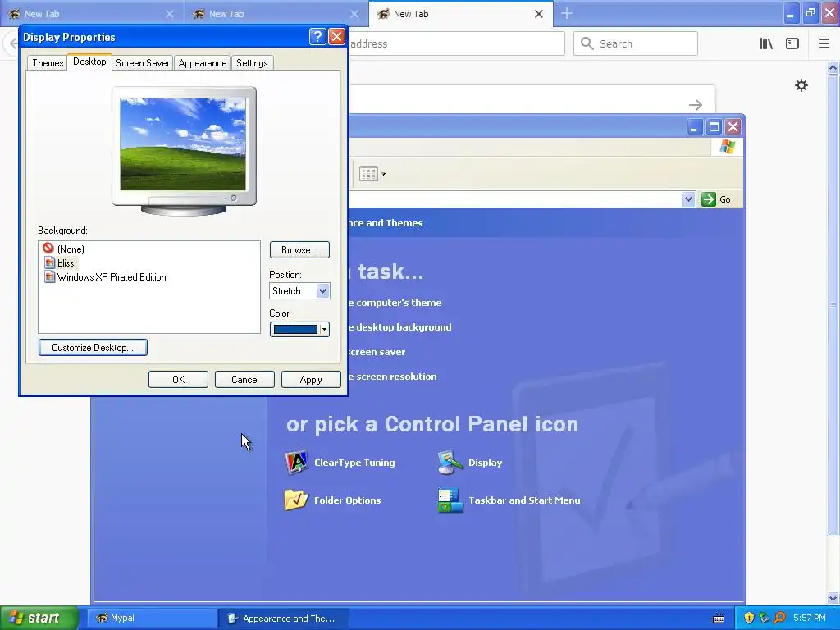Click the keyboard icon in taskbar
This screenshot has width=840, height=630.
[719, 619]
